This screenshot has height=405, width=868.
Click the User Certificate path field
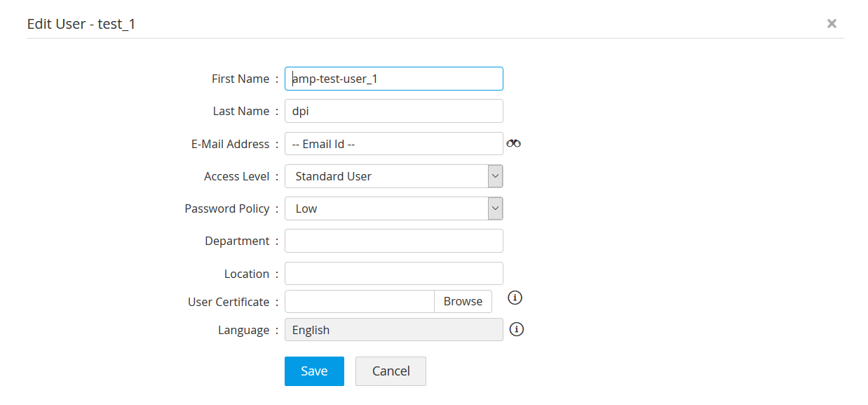point(360,301)
